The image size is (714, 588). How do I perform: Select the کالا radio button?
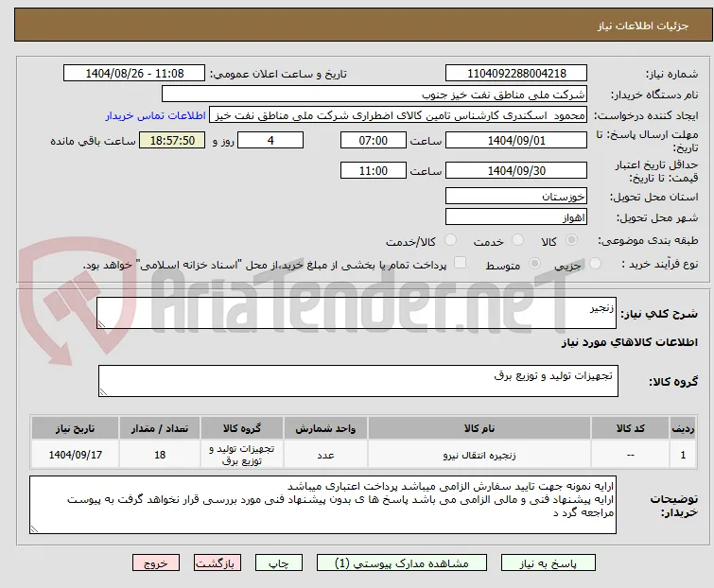coord(571,240)
